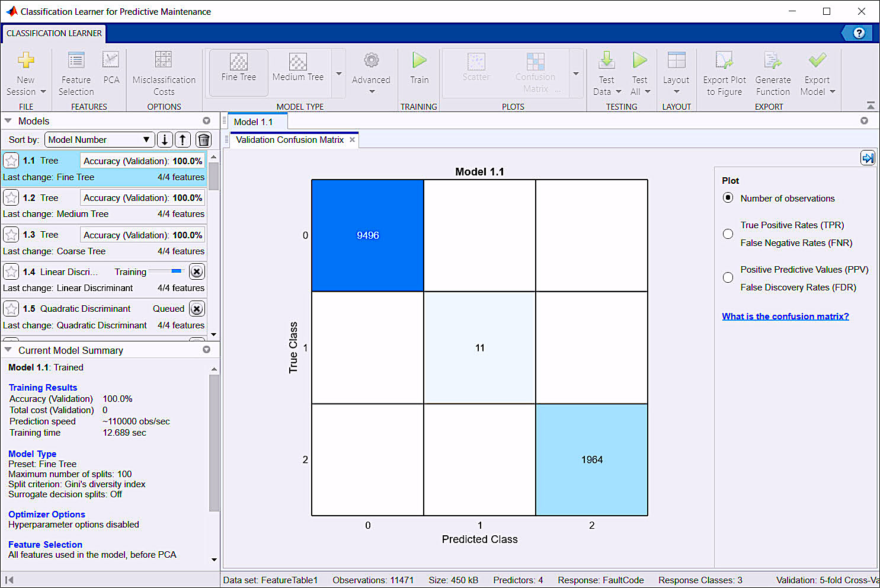Open the Scatter plot
Screen dimensions: 880x588
tap(476, 67)
